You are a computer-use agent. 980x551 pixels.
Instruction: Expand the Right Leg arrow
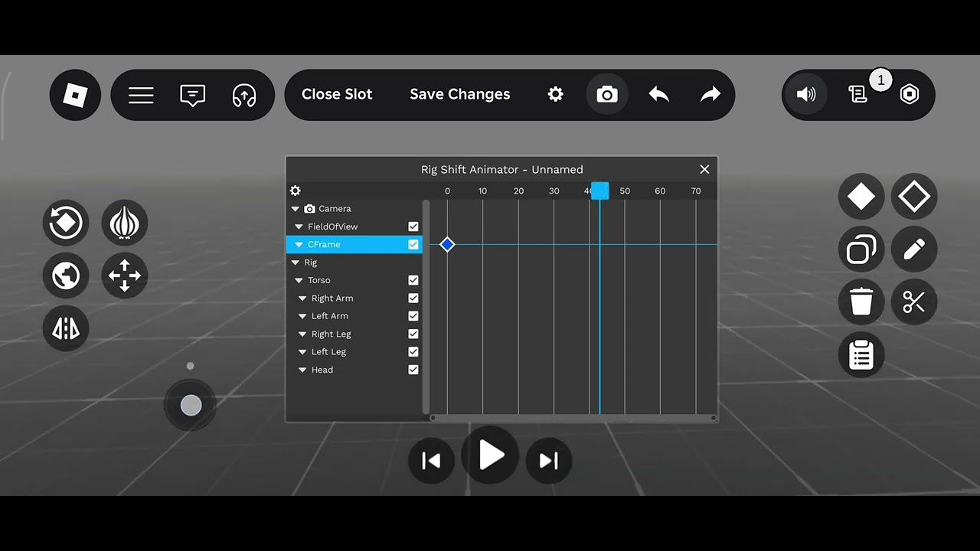302,334
